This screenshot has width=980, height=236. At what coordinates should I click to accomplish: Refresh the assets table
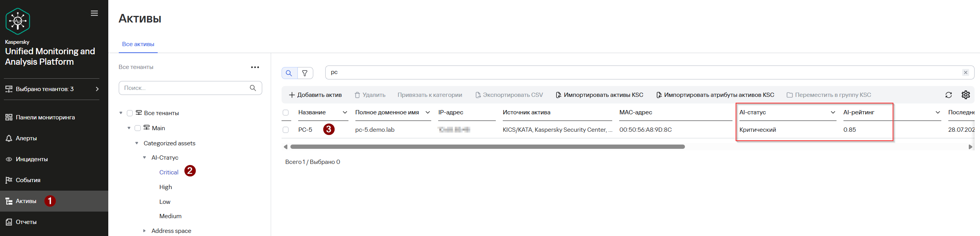coord(949,95)
